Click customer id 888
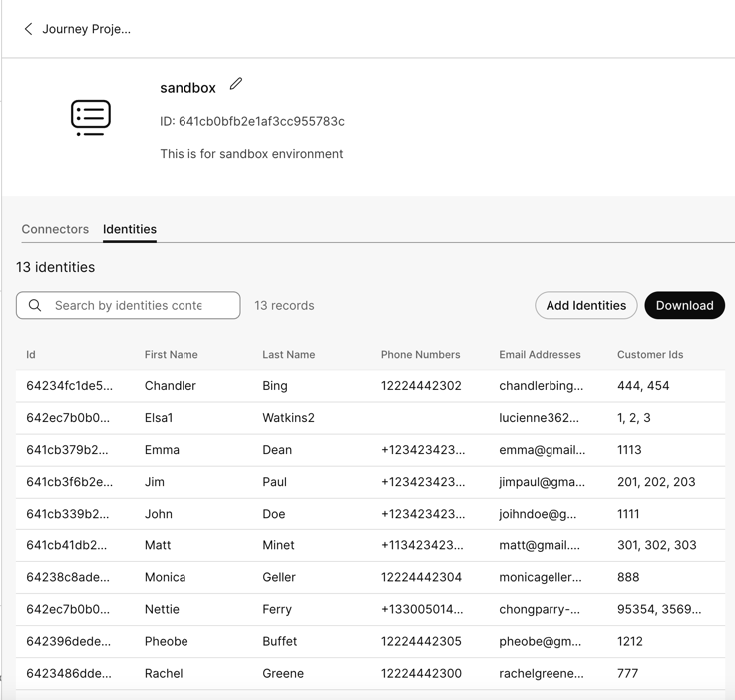The height and width of the screenshot is (700, 735). point(628,577)
